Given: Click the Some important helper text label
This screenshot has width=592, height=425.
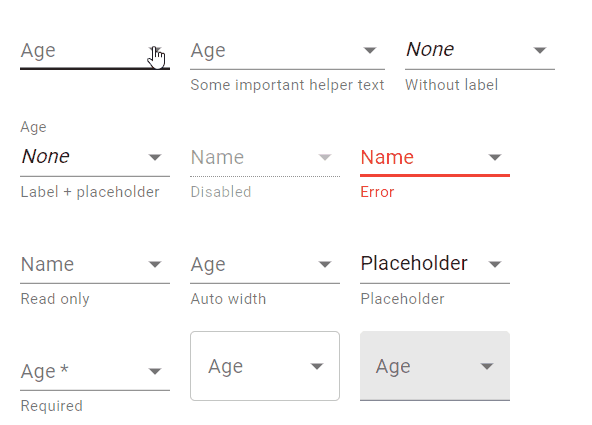Looking at the screenshot, I should pos(287,85).
